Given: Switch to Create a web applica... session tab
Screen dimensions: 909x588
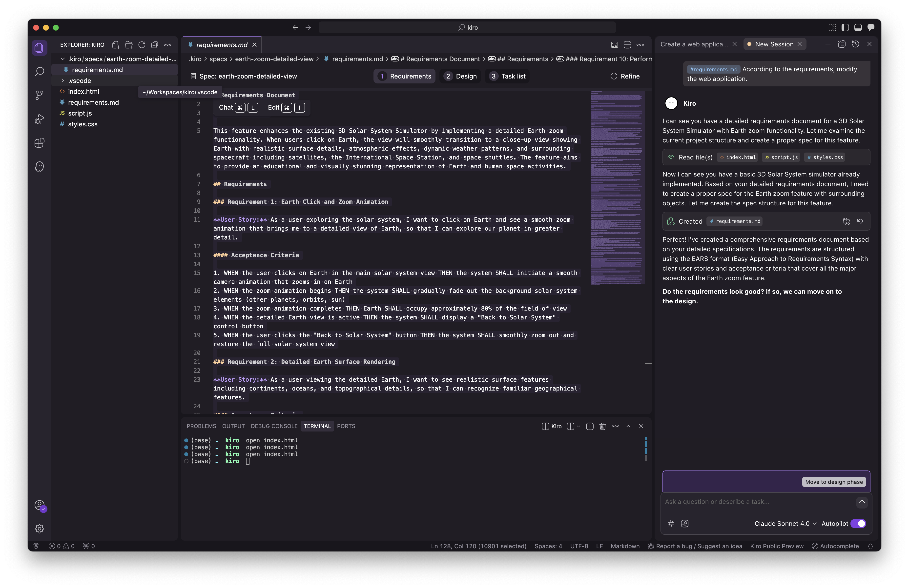Looking at the screenshot, I should (694, 44).
